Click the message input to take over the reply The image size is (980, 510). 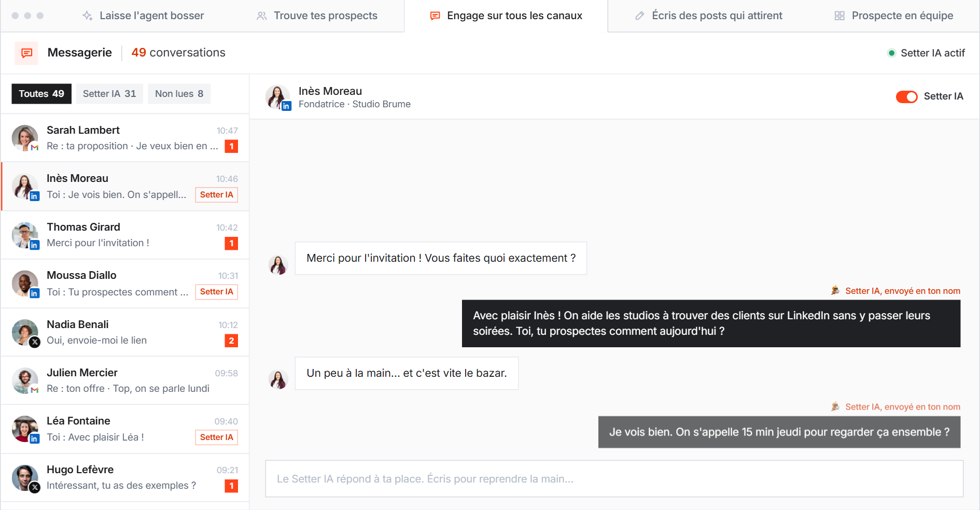614,479
